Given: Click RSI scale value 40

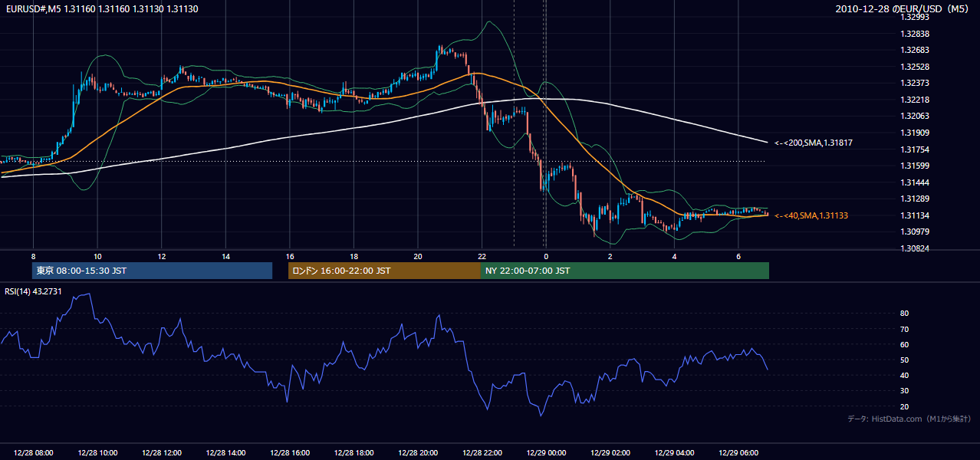Looking at the screenshot, I should click(905, 375).
